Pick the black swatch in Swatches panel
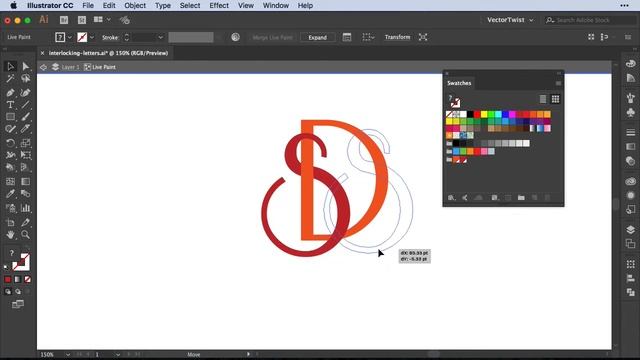The image size is (640, 360). coord(470,114)
